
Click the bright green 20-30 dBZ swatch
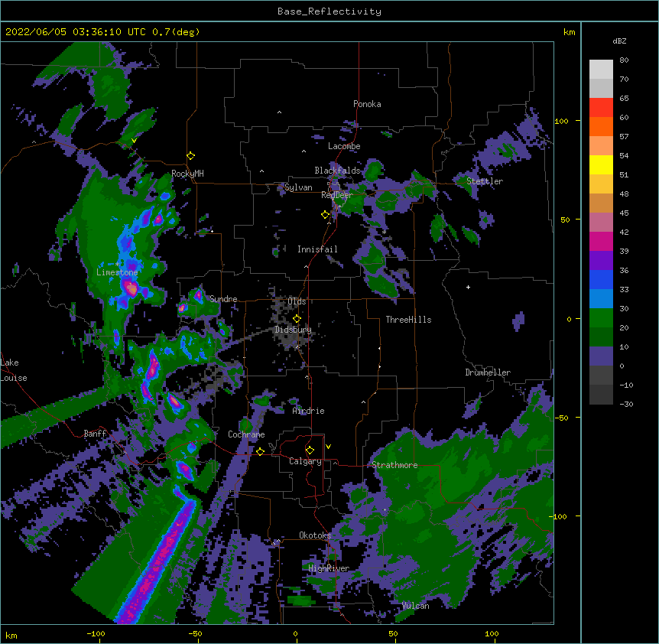[x=601, y=318]
